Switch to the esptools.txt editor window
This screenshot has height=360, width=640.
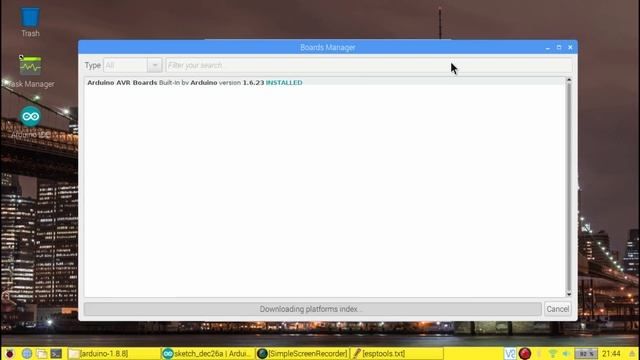click(397, 353)
